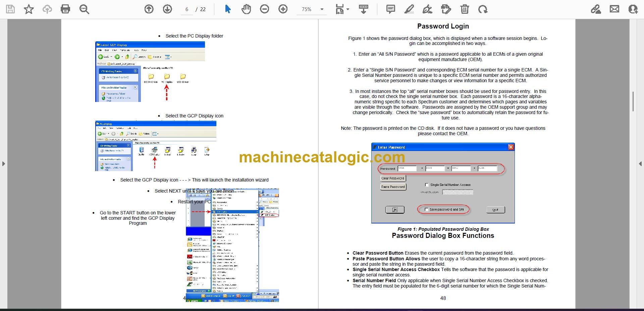Expand the right tools pane
Viewport: 644px width, 311px height.
640,164
